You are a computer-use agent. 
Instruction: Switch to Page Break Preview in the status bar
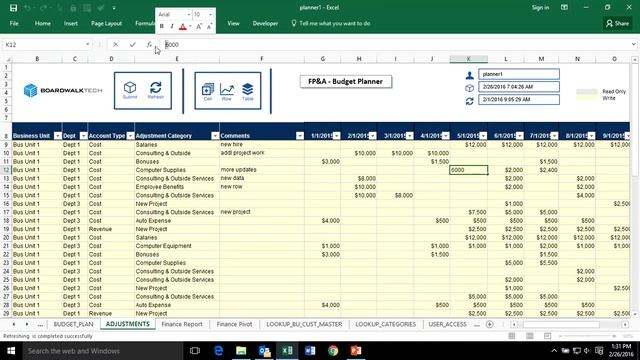(x=547, y=336)
